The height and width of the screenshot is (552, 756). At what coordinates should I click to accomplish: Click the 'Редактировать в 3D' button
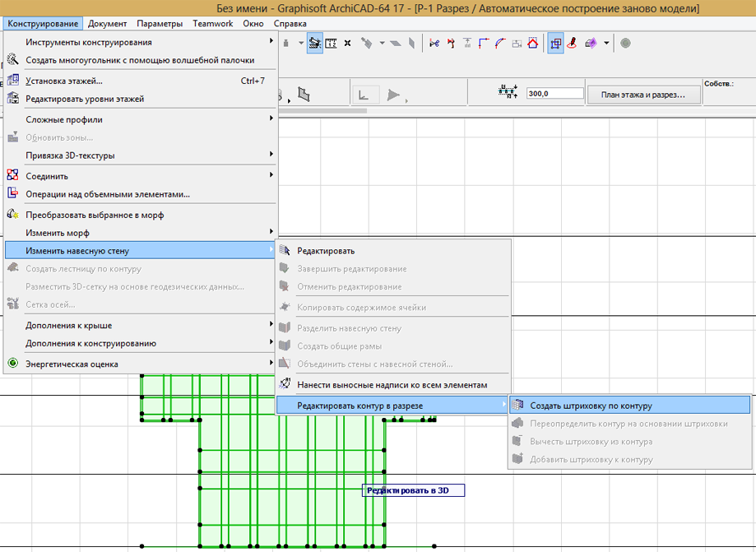click(x=413, y=490)
